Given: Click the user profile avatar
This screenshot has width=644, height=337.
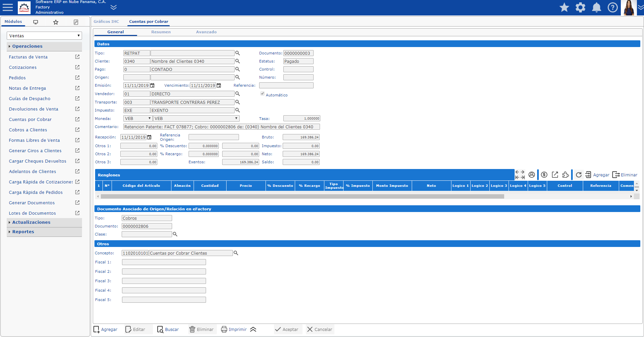Looking at the screenshot, I should pyautogui.click(x=629, y=8).
